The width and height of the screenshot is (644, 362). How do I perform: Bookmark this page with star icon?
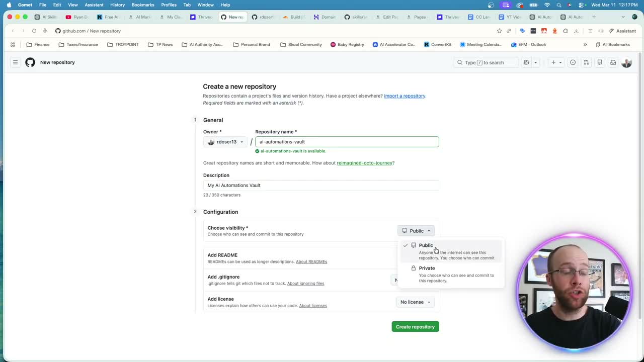tap(499, 31)
